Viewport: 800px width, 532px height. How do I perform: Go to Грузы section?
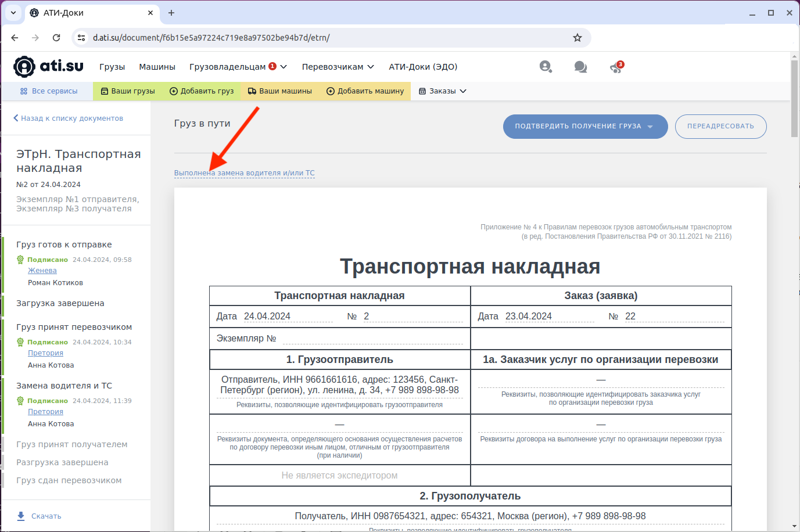click(112, 67)
